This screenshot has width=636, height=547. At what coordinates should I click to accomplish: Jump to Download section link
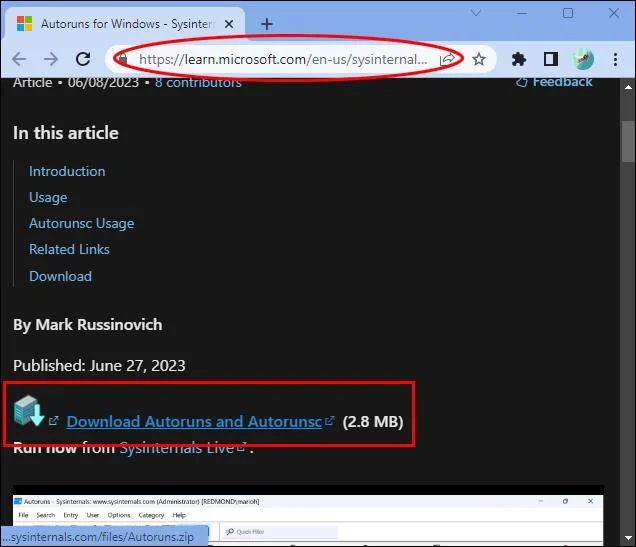60,276
